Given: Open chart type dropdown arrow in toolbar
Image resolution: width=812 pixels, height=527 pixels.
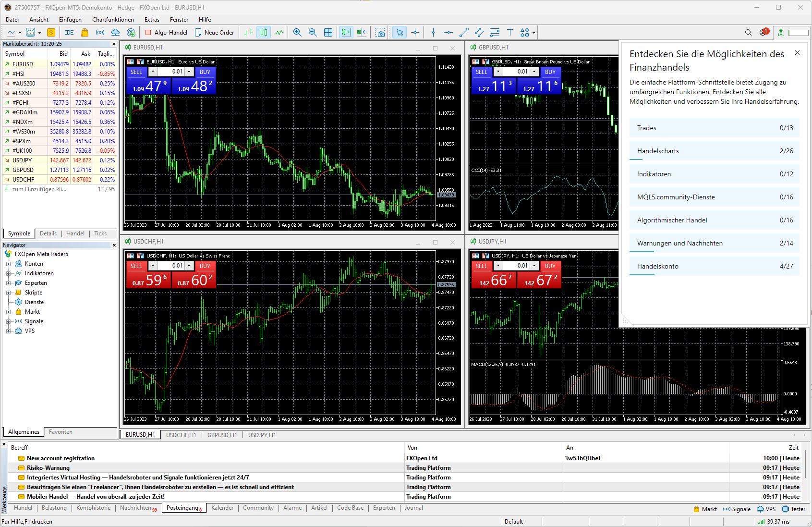Looking at the screenshot, I should pyautogui.click(x=20, y=33).
